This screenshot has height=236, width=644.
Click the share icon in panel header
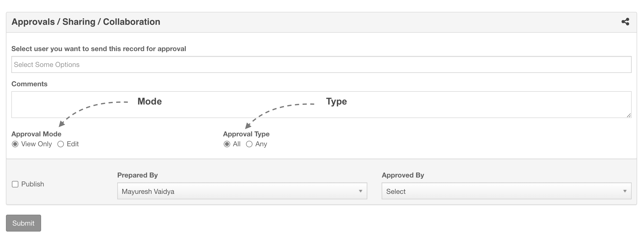click(625, 22)
